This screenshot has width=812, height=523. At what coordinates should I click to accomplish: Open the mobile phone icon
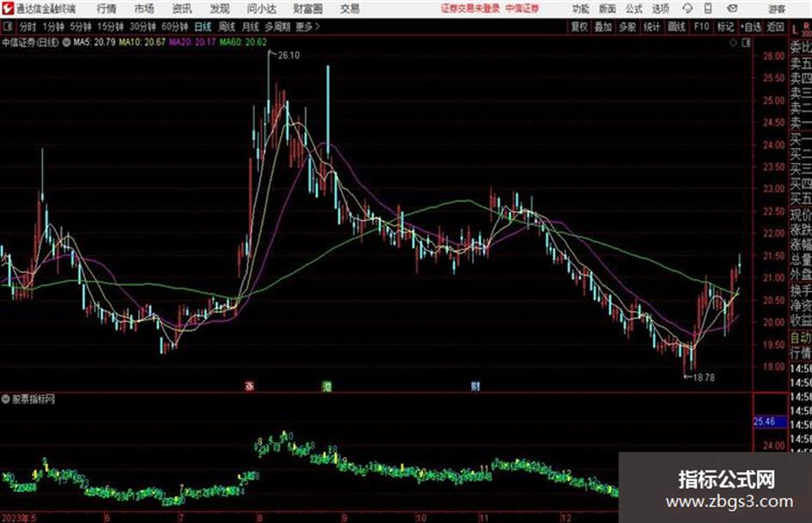[708, 9]
